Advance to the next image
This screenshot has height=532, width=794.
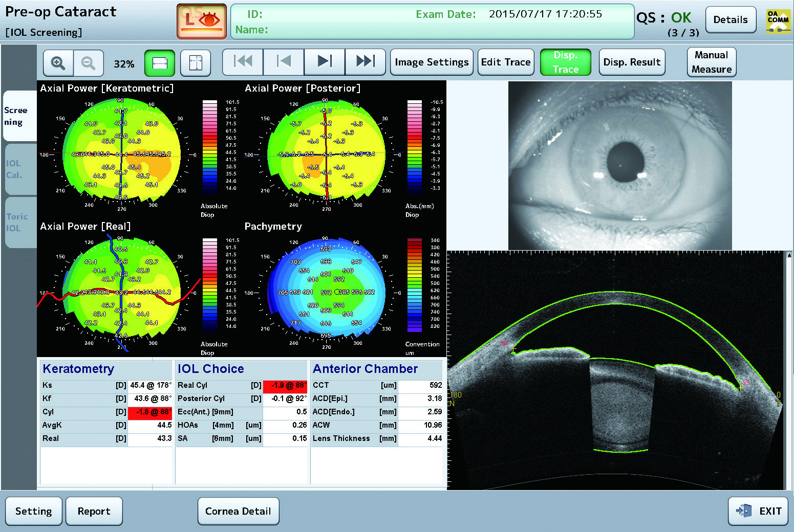pos(325,62)
